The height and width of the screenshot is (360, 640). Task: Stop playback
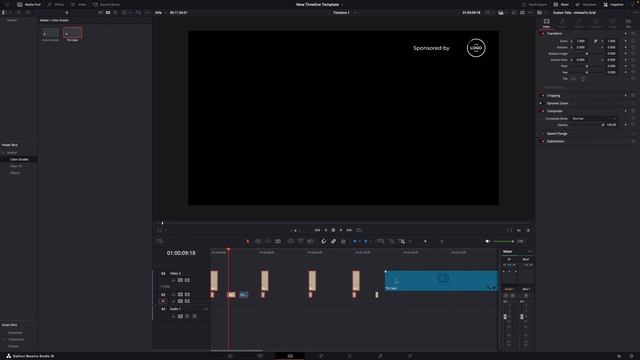click(333, 230)
